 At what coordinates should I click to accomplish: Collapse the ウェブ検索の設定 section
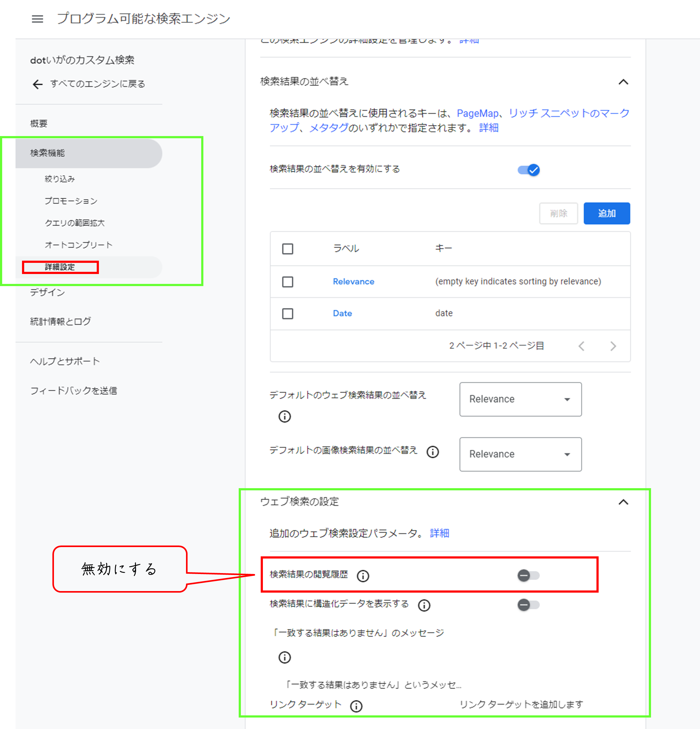tap(623, 502)
